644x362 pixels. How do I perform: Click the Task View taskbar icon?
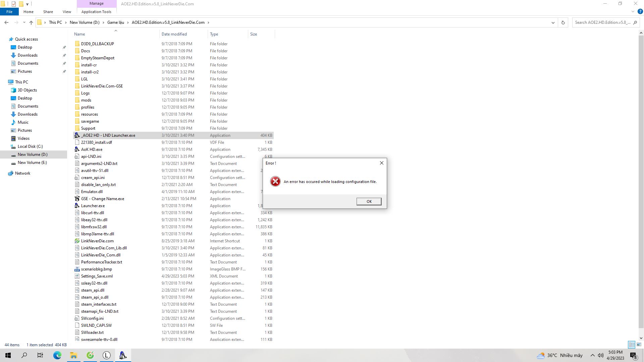pos(40,355)
